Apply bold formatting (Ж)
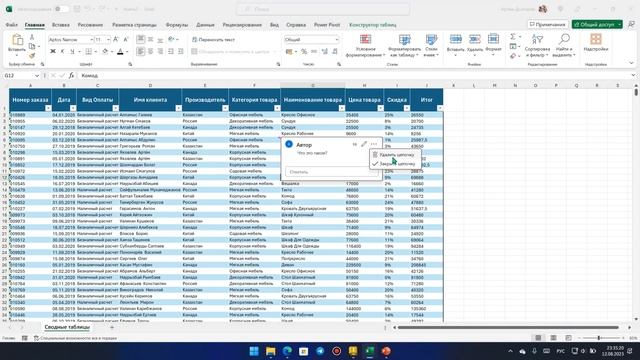Viewport: 640px width, 360px height. 53,51
